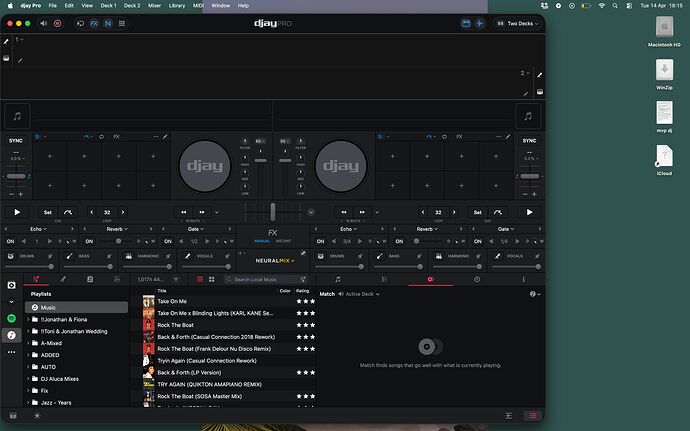Open the Library menu in menu bar
Image resolution: width=690 pixels, height=431 pixels.
(176, 5)
